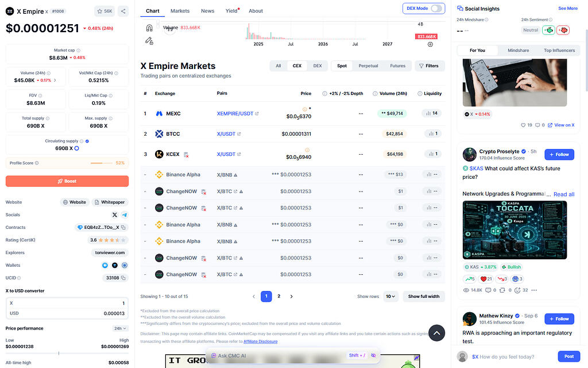This screenshot has width=588, height=368.
Task: Click the bullish sentiment icon
Action: (548, 30)
